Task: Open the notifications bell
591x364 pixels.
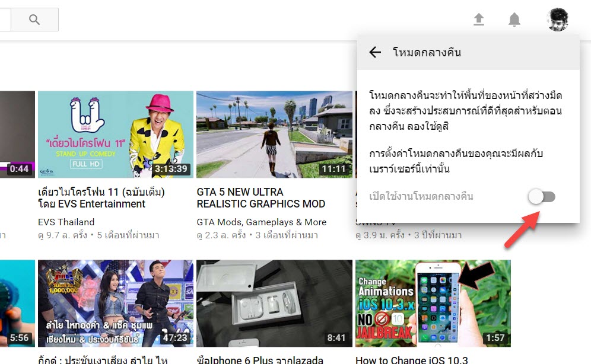Action: [x=514, y=20]
